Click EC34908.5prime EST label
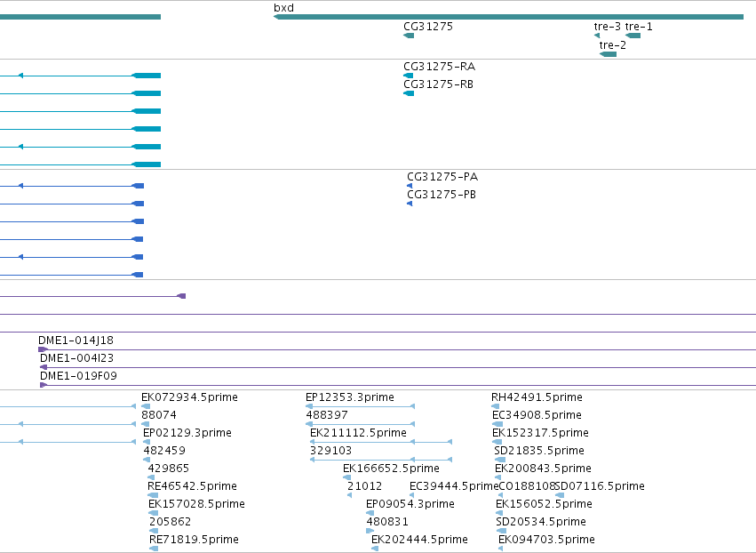Screen dimensions: 756x553 coord(537,415)
